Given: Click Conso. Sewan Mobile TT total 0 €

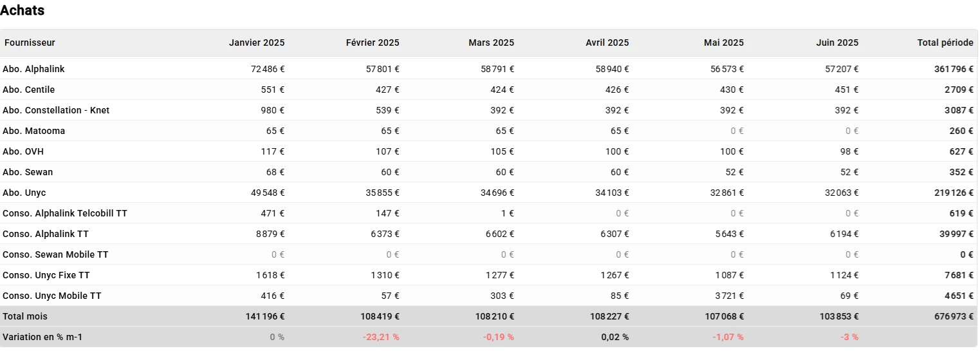Looking at the screenshot, I should (x=966, y=254).
